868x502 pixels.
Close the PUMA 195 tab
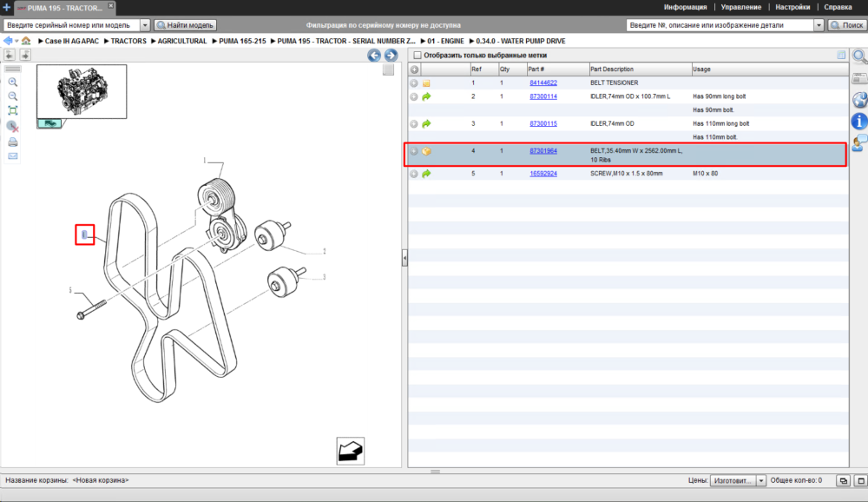(x=111, y=5)
